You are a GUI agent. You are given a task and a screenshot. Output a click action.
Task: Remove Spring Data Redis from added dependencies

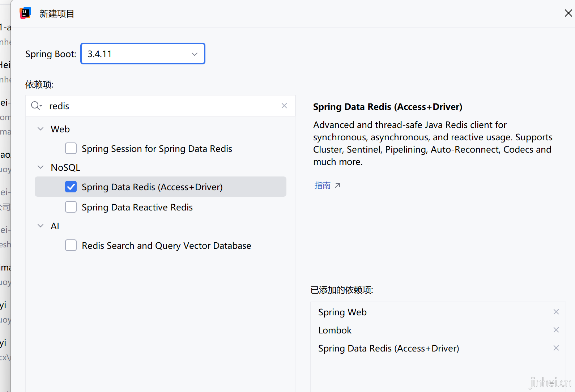[556, 348]
